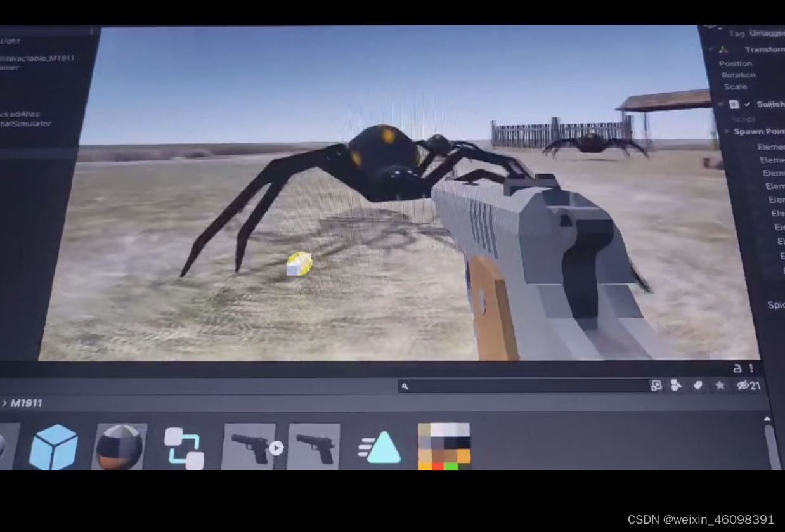Toggle the Suijish script component checkbox
The height and width of the screenshot is (532, 785).
(748, 105)
